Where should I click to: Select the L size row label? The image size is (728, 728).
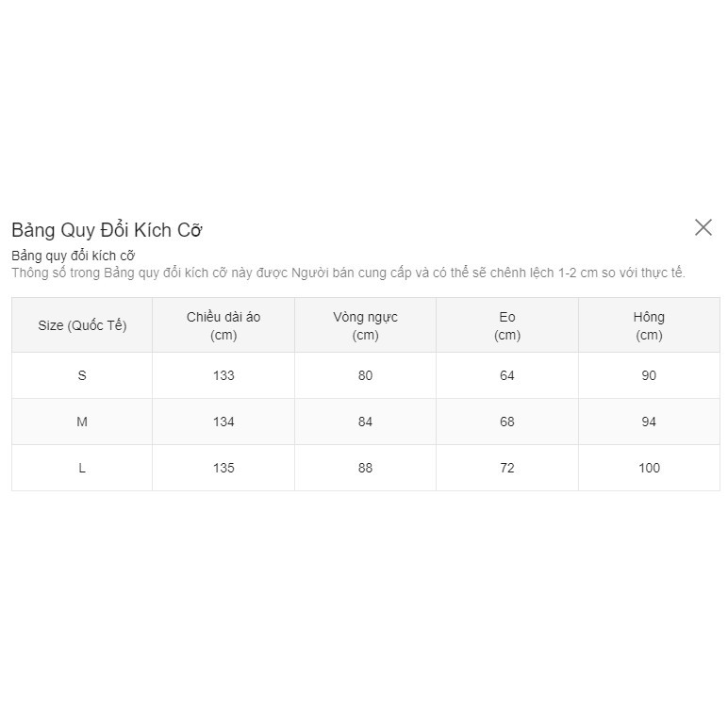coord(82,468)
